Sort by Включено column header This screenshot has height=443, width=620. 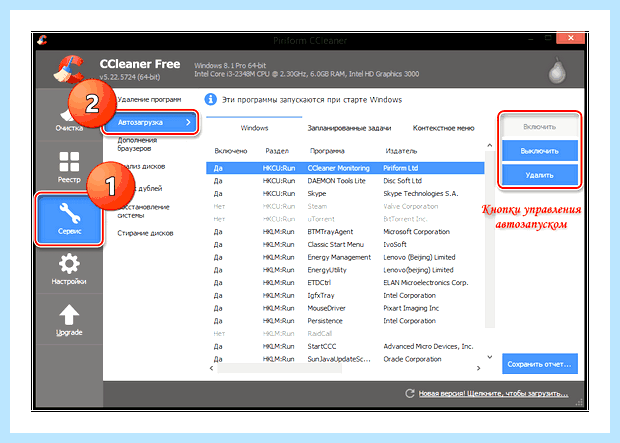tap(231, 151)
